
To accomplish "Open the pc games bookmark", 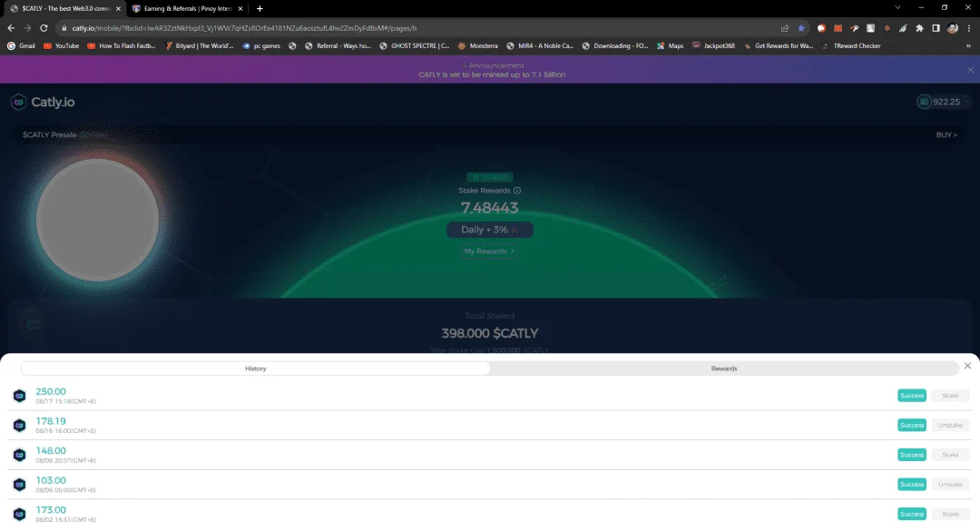I will (261, 45).
